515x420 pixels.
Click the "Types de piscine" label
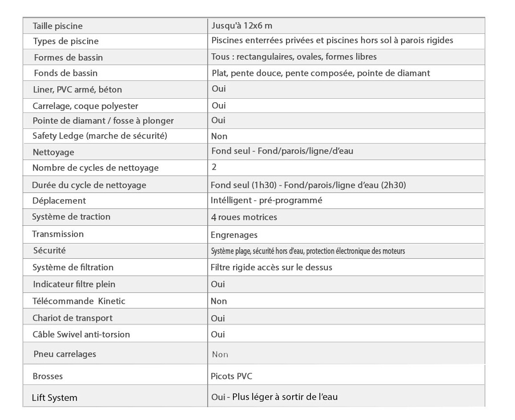coord(66,41)
